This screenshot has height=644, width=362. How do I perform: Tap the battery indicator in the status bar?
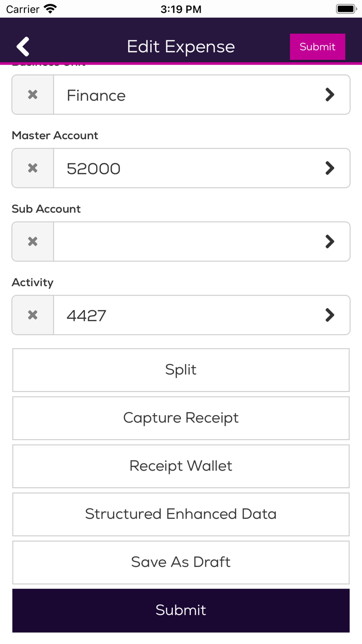pos(345,8)
